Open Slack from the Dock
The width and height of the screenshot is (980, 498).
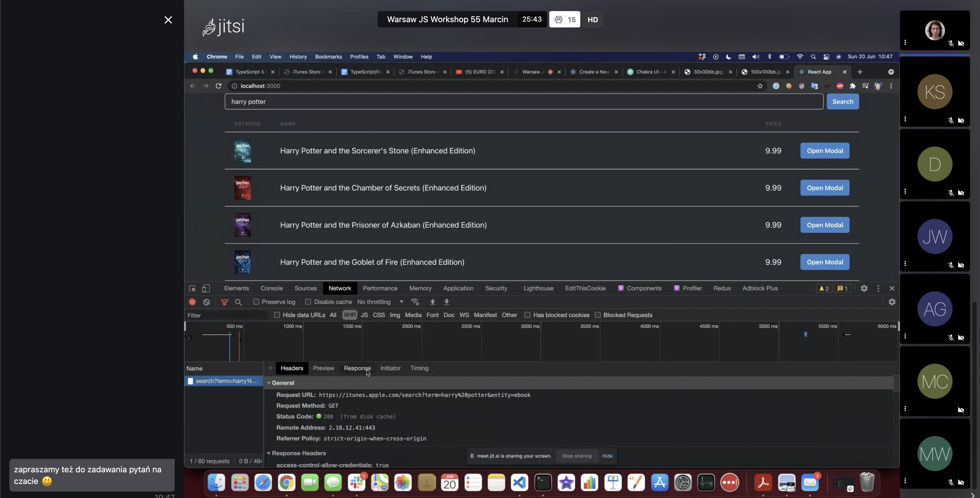tap(356, 483)
